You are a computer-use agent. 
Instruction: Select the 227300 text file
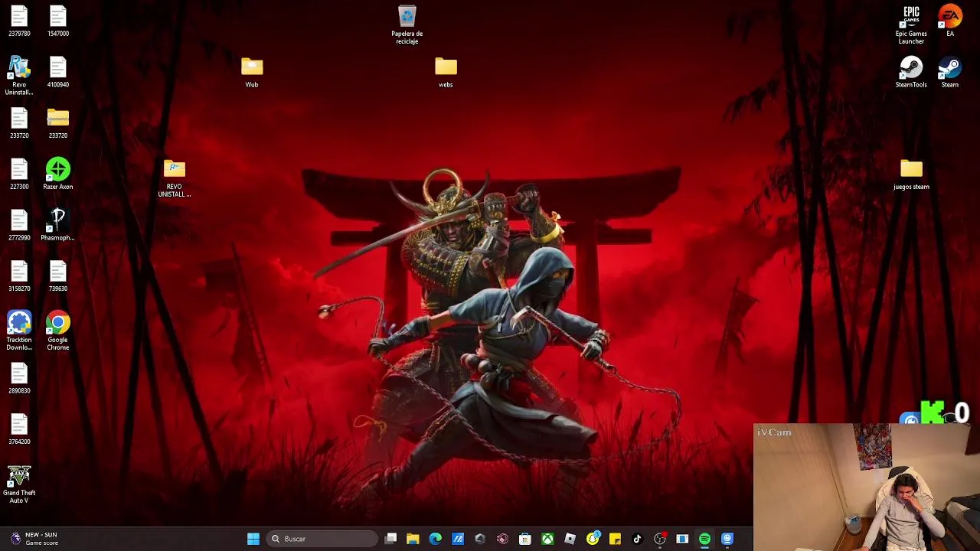pos(19,174)
